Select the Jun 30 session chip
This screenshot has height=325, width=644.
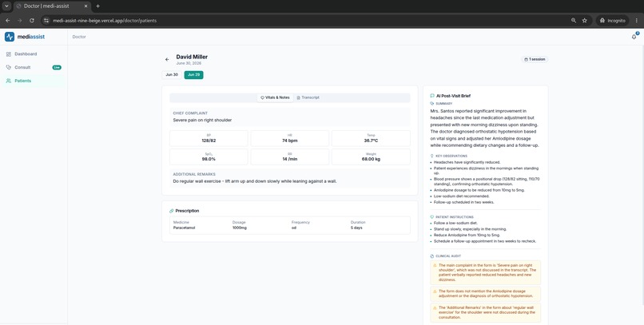coord(172,75)
